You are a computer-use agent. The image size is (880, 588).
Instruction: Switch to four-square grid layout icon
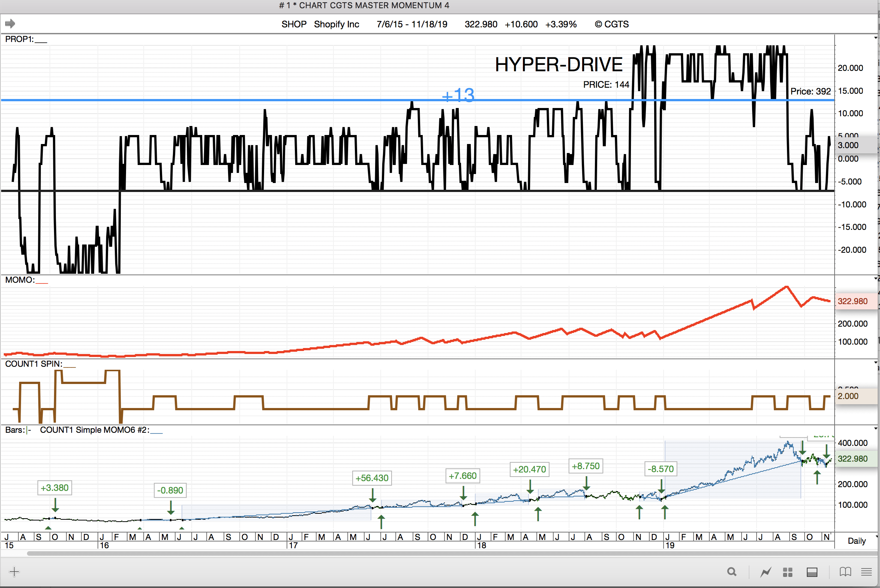[x=788, y=572]
